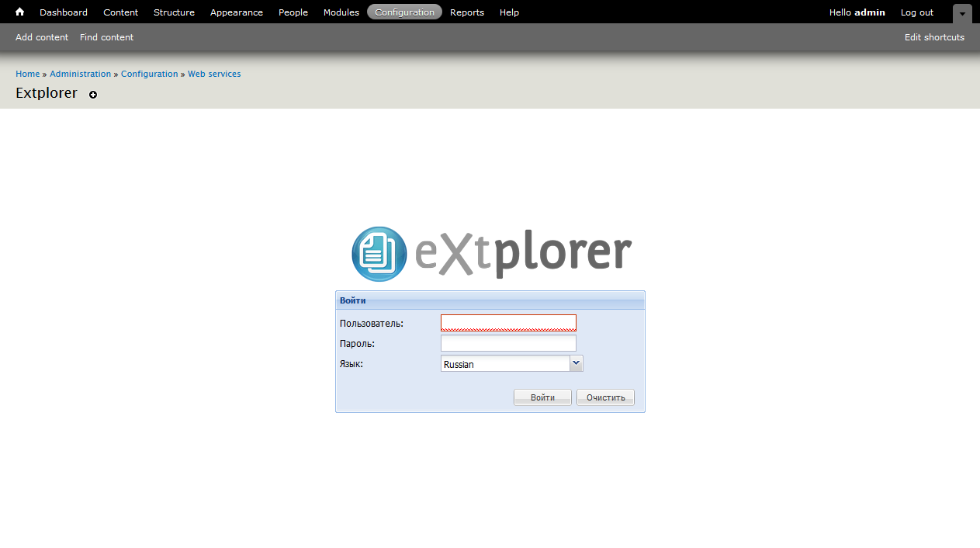The image size is (980, 548).
Task: Open the Appearance menu
Action: point(236,12)
